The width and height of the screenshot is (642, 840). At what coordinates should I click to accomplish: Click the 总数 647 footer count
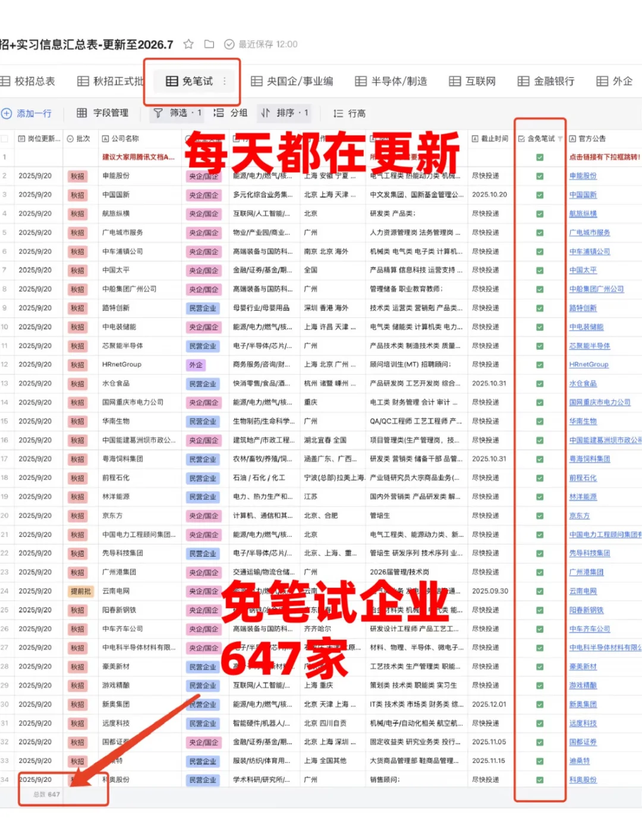click(x=46, y=794)
